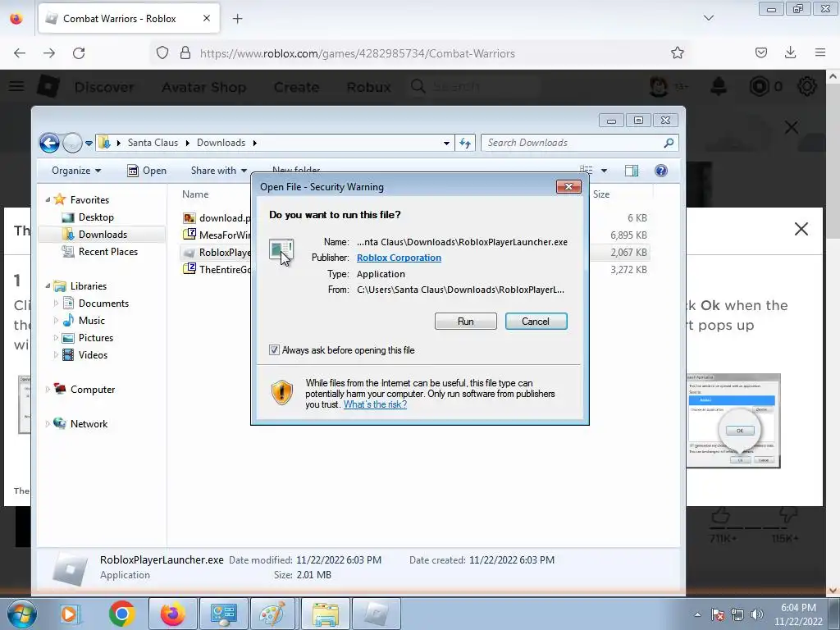Click the Downloads breadcrumb in the address bar
Image resolution: width=840 pixels, height=630 pixels.
click(x=221, y=143)
